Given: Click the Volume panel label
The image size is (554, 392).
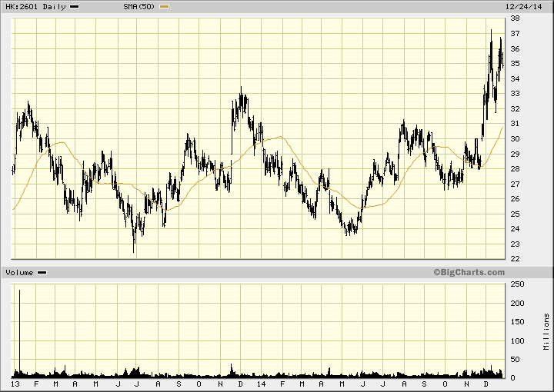Looking at the screenshot, I should [20, 273].
